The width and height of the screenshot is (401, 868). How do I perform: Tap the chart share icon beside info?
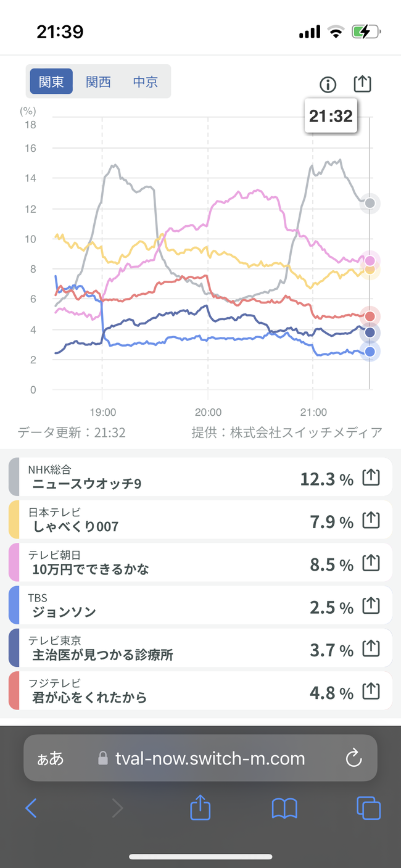(363, 84)
